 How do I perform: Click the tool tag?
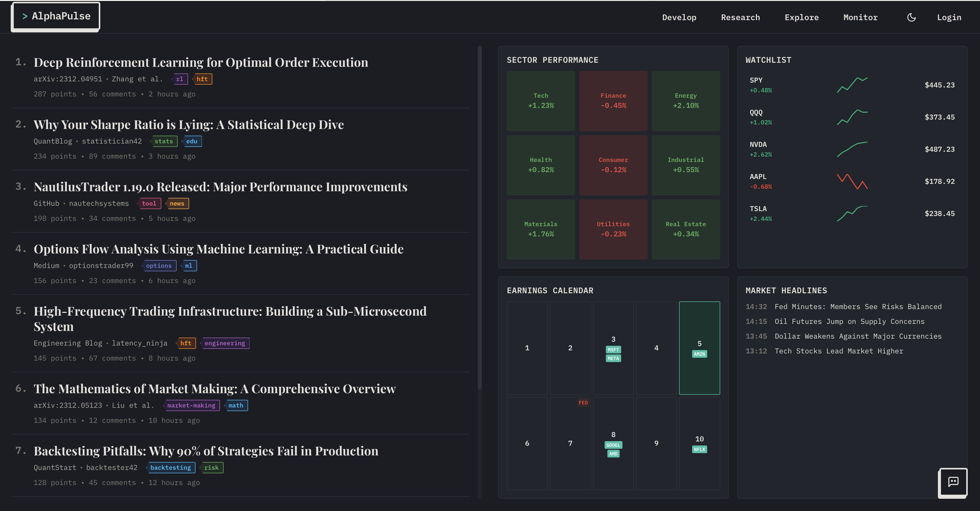[x=149, y=203]
